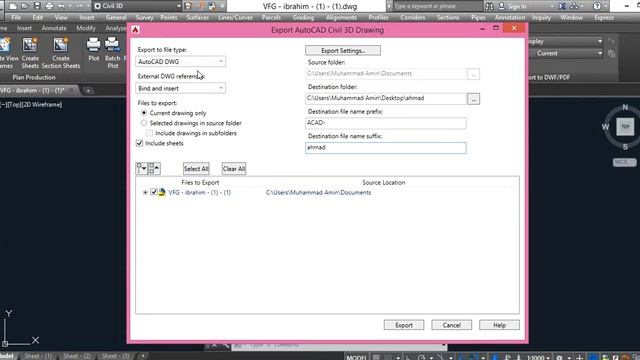Click the Clear All button
The height and width of the screenshot is (360, 640).
pos(234,169)
